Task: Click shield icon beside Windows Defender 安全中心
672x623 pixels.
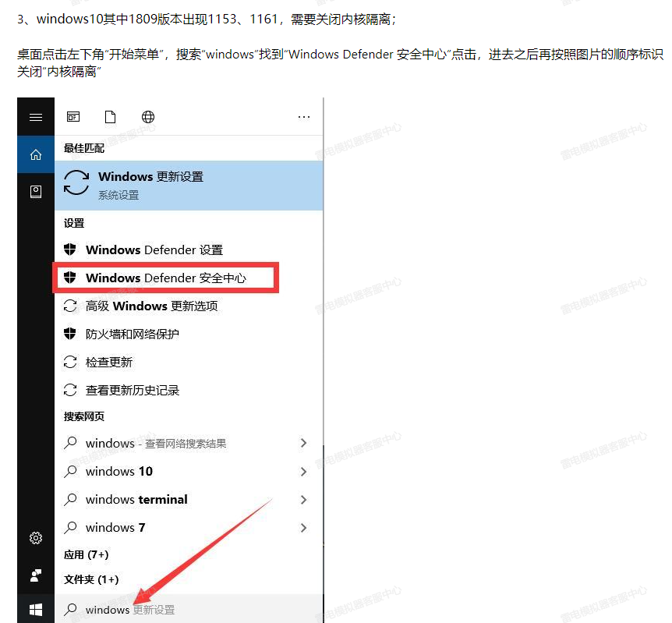Action: pyautogui.click(x=70, y=278)
